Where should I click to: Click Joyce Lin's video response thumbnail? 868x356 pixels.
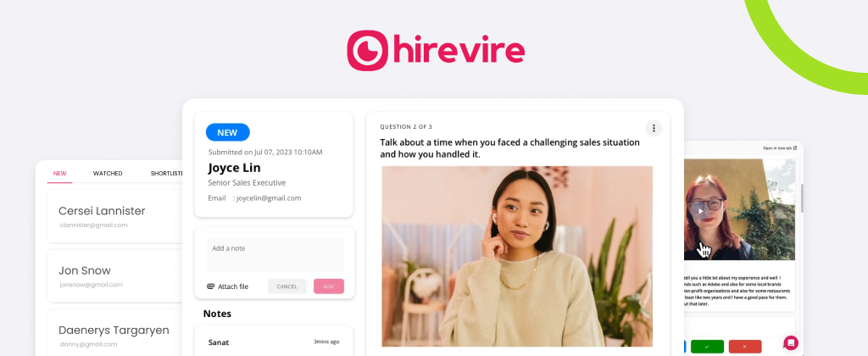pyautogui.click(x=517, y=256)
